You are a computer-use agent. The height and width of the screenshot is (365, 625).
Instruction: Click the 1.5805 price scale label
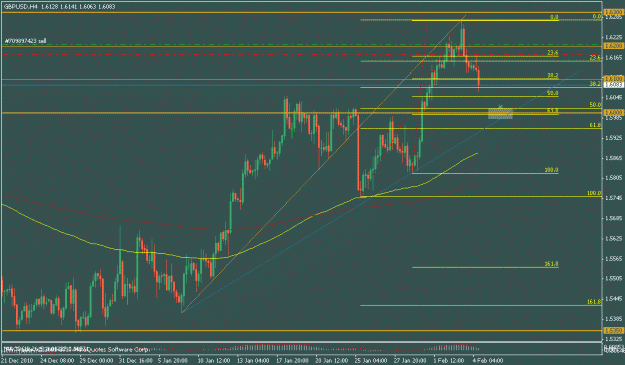click(x=613, y=178)
